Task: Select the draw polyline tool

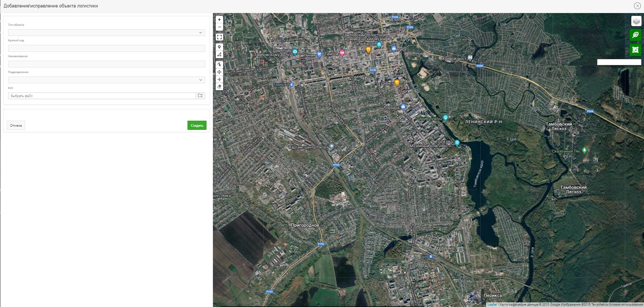Action: 219,54
